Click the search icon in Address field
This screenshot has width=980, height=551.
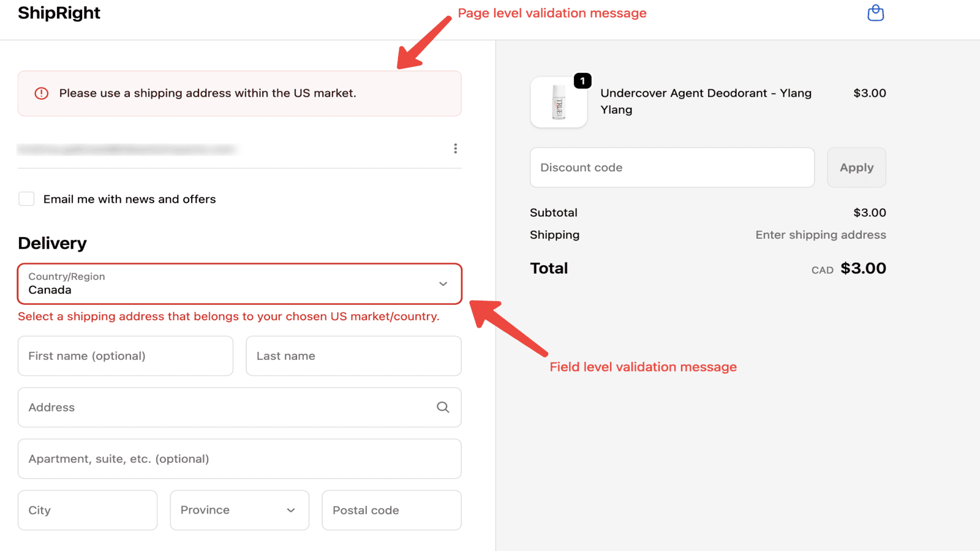coord(443,407)
